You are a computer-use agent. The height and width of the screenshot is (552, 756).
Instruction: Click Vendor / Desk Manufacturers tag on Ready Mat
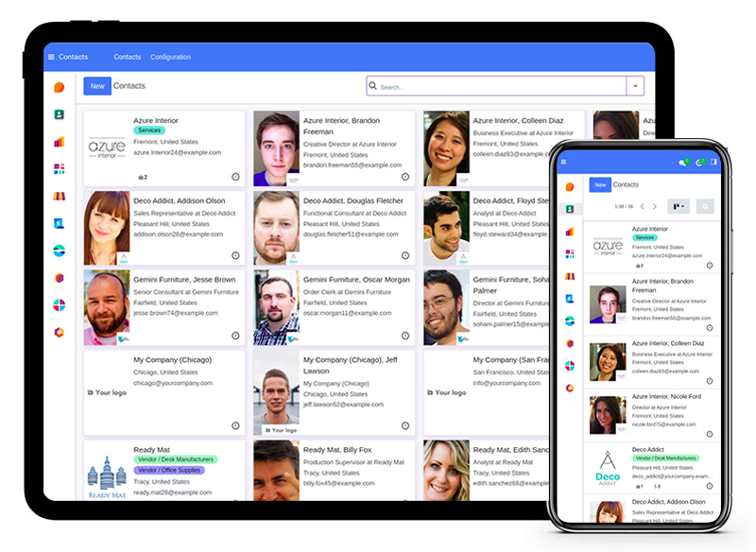tap(176, 459)
